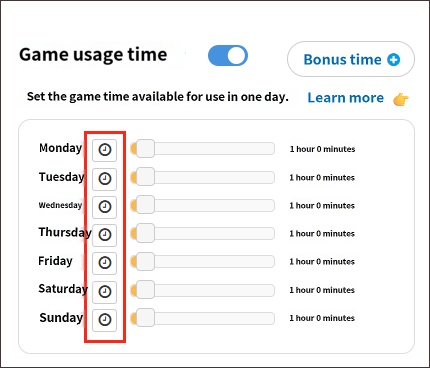Click the Wednesday slider track middle
The width and height of the screenshot is (430, 368).
(203, 205)
